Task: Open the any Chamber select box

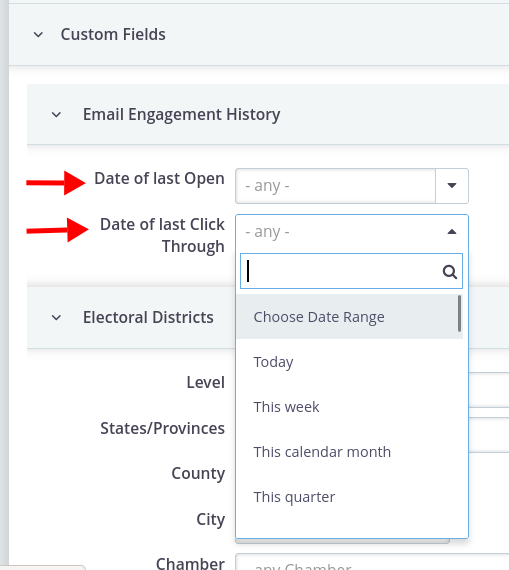Action: pyautogui.click(x=372, y=562)
